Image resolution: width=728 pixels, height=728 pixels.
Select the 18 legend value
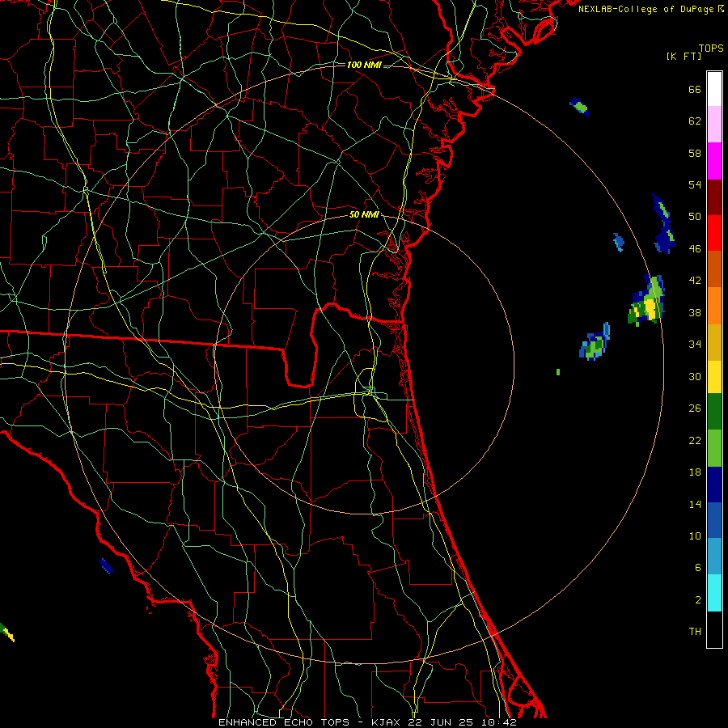click(x=695, y=472)
